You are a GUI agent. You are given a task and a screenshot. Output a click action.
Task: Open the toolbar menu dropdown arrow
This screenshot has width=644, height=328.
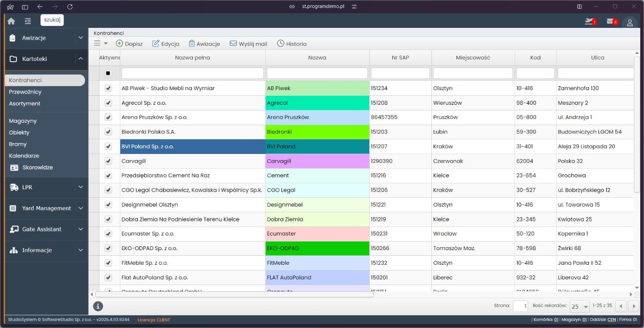pyautogui.click(x=106, y=43)
